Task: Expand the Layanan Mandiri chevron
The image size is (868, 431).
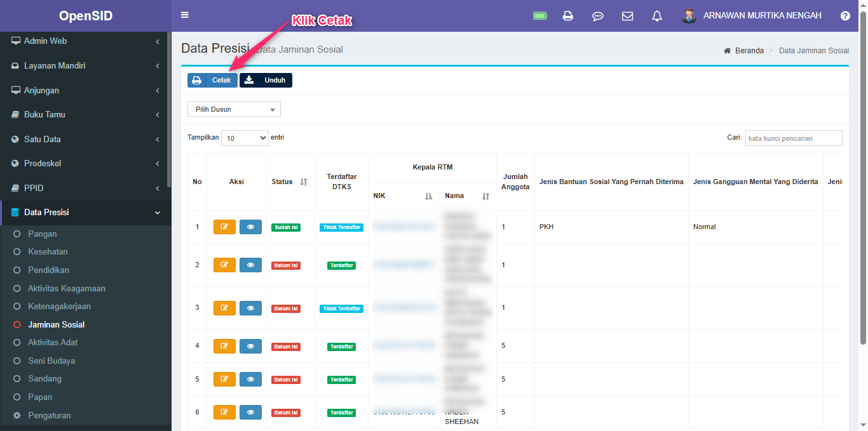Action: pos(158,66)
